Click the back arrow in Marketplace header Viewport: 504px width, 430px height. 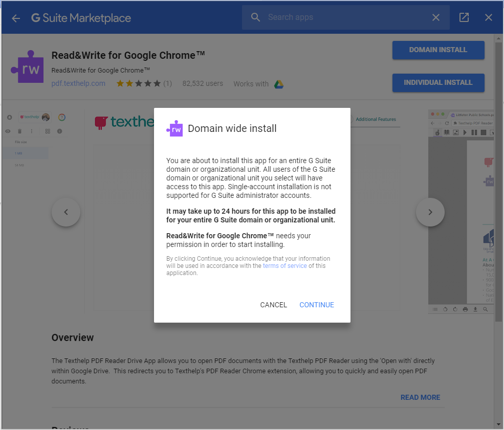click(16, 18)
